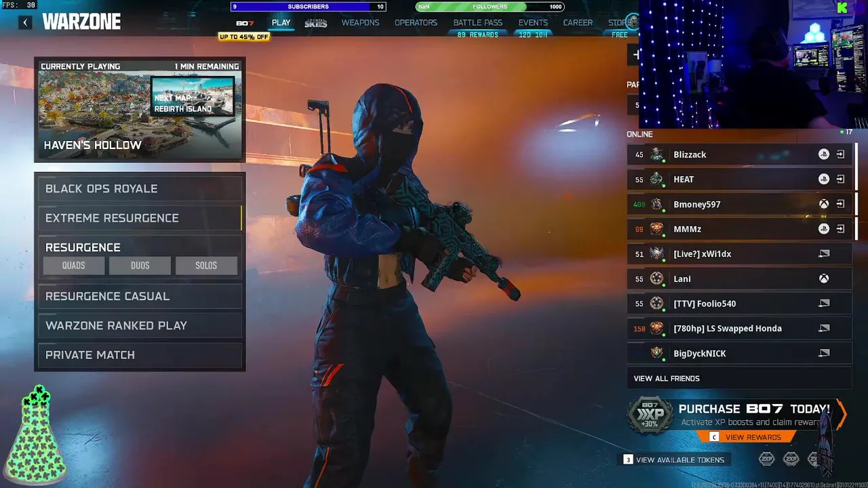This screenshot has width=868, height=488.
Task: Click the UP TO 45% OFF badge
Action: click(x=244, y=37)
